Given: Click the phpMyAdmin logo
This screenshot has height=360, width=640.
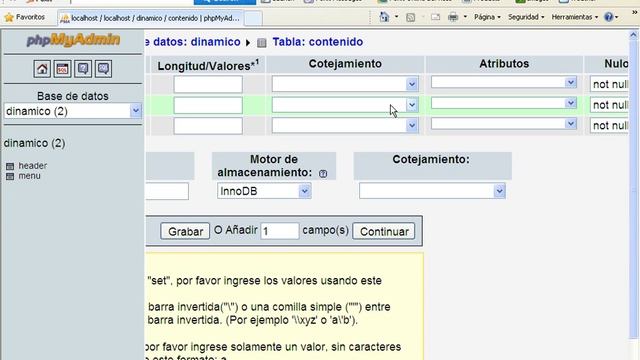Looking at the screenshot, I should click(73, 40).
